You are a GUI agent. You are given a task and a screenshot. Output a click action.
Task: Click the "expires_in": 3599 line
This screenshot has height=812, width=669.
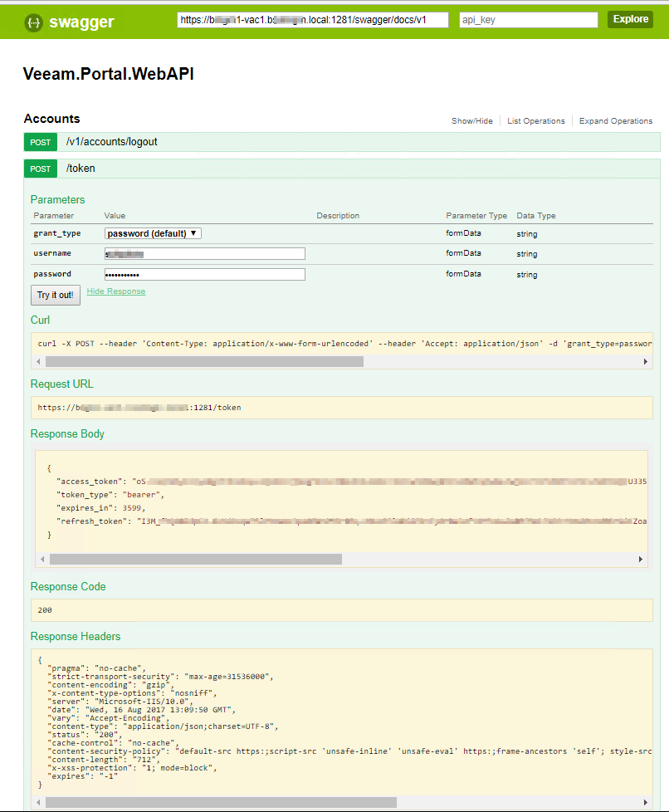click(101, 508)
